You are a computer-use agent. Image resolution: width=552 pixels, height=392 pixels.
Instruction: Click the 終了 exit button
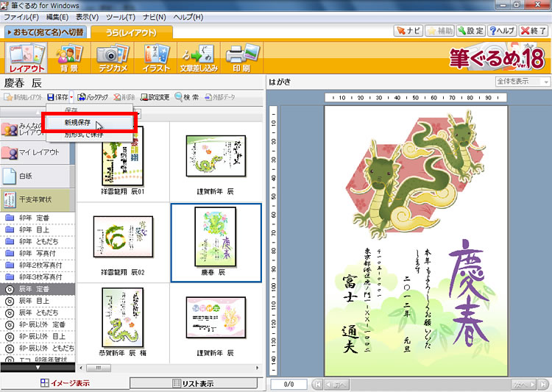(x=534, y=31)
